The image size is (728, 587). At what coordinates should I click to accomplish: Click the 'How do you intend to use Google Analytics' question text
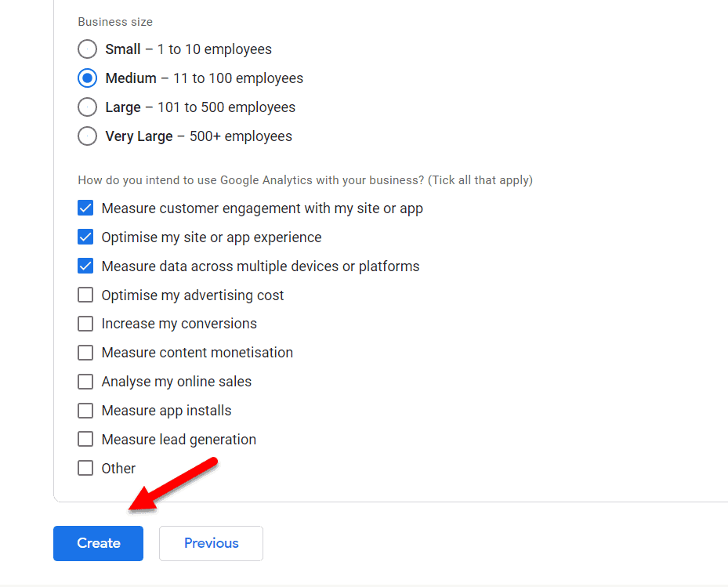coord(305,180)
